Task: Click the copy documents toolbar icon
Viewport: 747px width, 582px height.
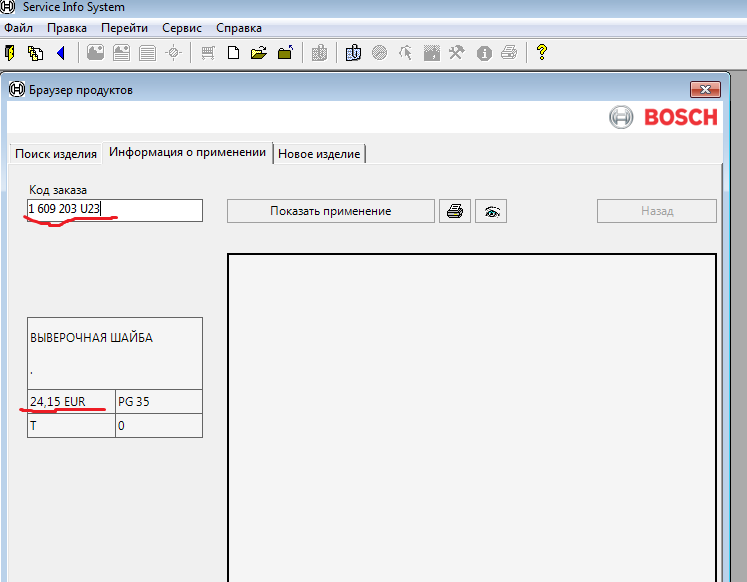Action: tap(35, 53)
